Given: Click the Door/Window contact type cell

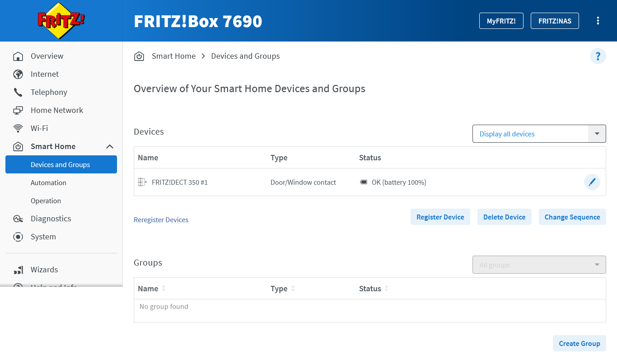Looking at the screenshot, I should pyautogui.click(x=303, y=182).
